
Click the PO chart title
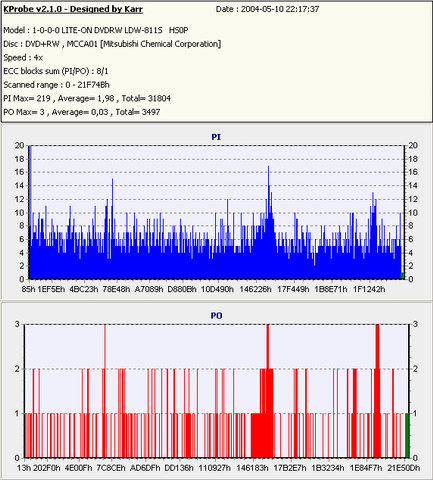tap(216, 315)
